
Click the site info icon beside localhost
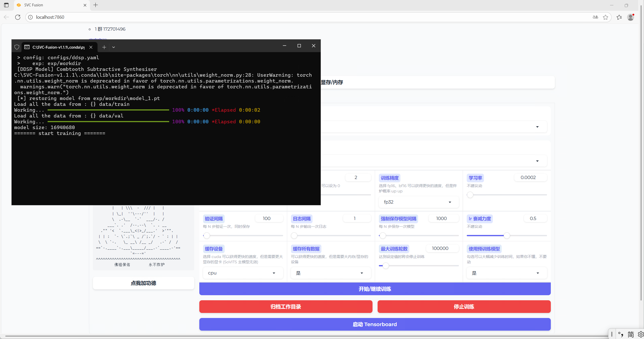point(30,17)
